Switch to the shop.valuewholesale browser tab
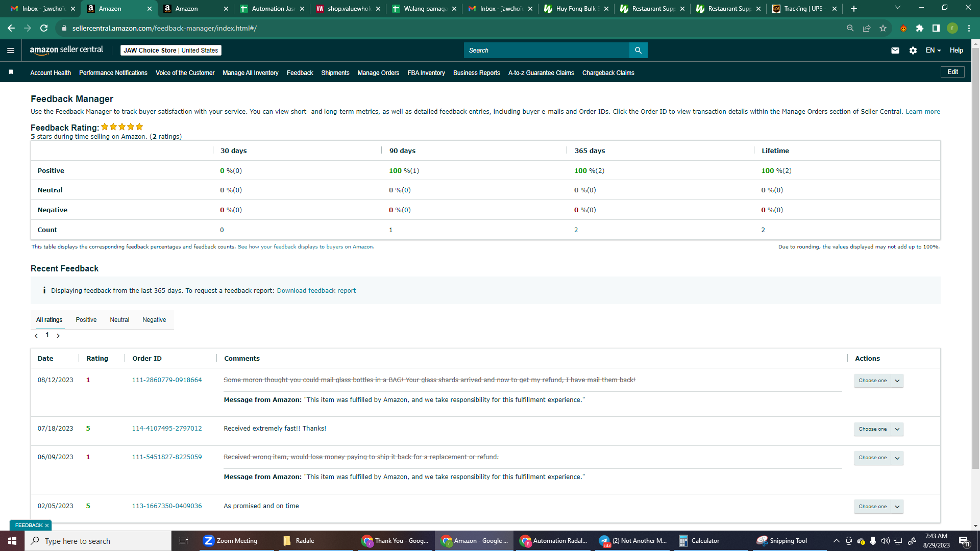 click(348, 9)
